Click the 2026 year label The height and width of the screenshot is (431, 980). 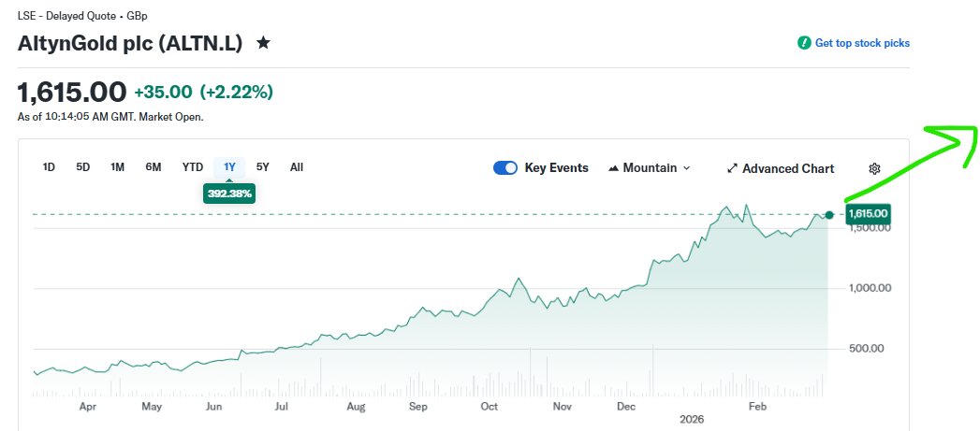click(692, 420)
